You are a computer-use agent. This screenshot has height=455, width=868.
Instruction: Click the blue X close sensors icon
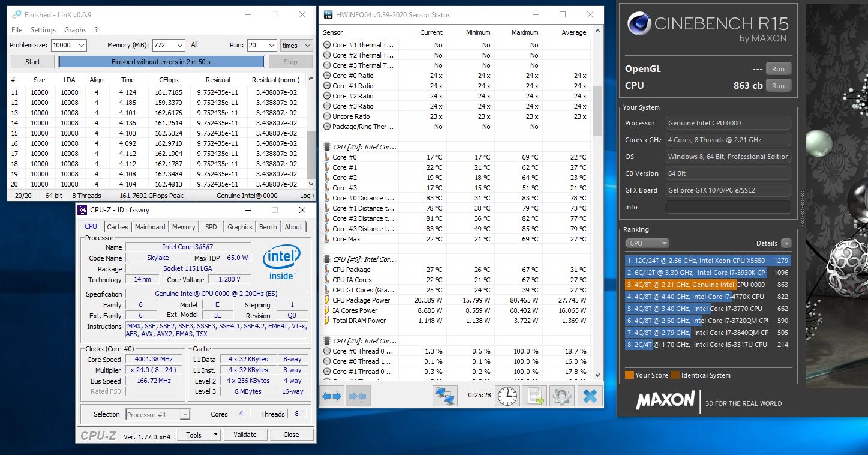pos(590,396)
